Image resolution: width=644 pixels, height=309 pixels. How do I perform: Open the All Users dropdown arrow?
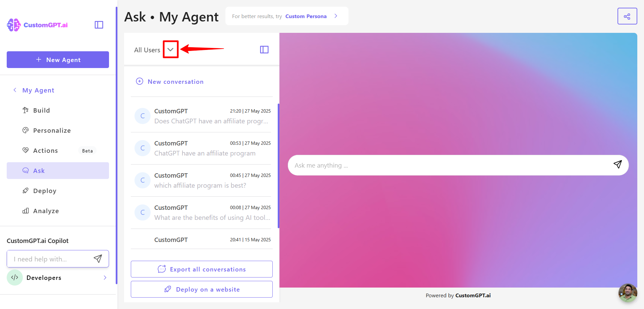tap(170, 50)
